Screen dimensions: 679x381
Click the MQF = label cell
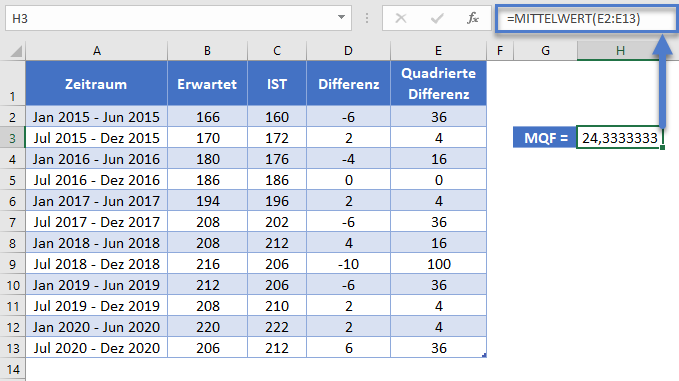point(545,138)
